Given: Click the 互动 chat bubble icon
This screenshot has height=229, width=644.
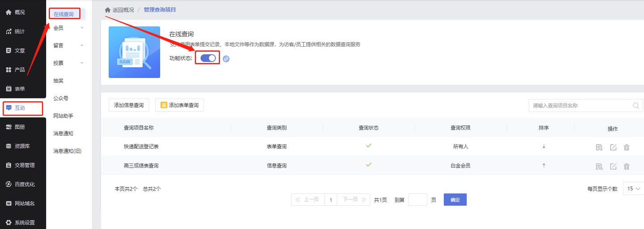Looking at the screenshot, I should point(8,108).
